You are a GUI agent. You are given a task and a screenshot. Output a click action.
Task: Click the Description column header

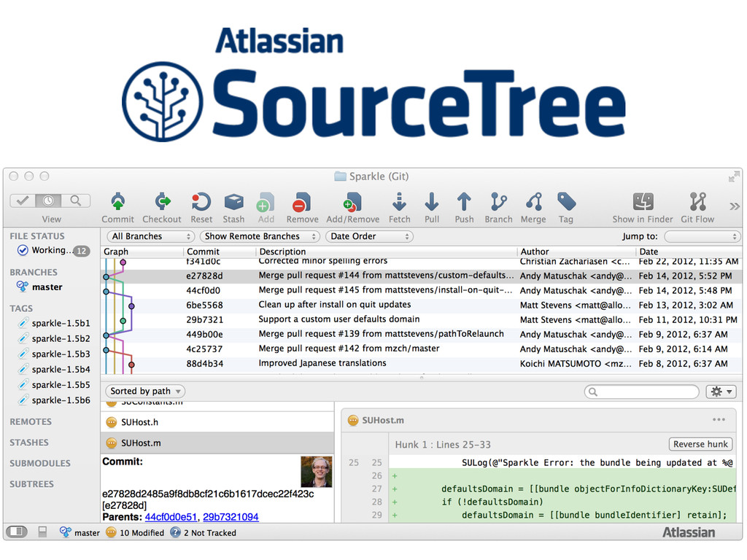(387, 252)
